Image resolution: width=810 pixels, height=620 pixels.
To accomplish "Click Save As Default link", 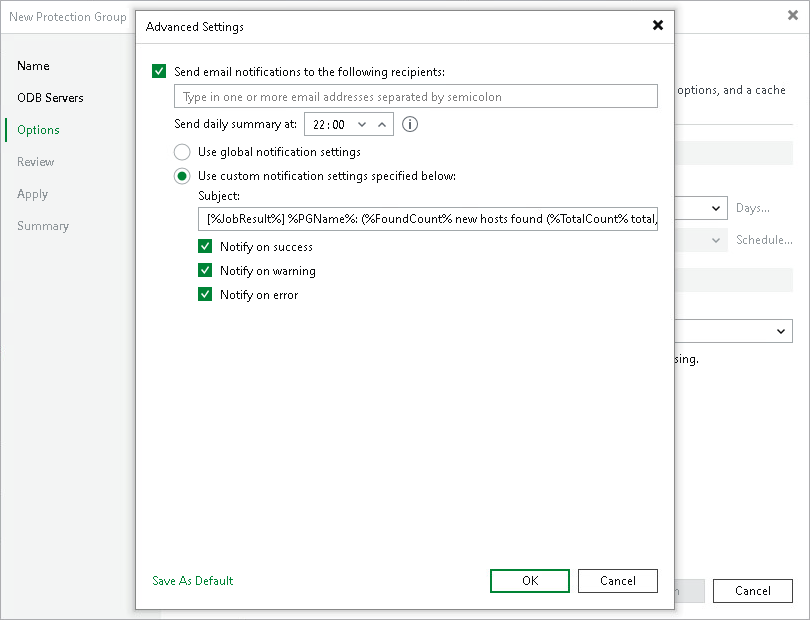I will [193, 581].
